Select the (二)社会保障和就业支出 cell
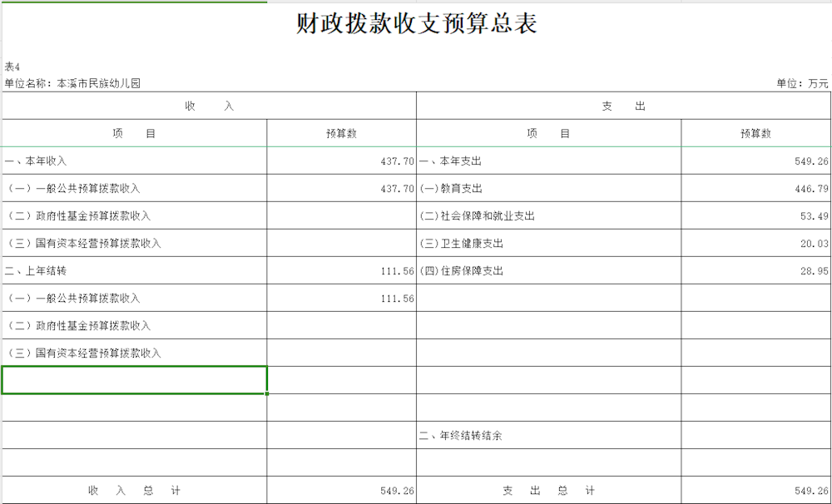The height and width of the screenshot is (504, 832). (548, 216)
